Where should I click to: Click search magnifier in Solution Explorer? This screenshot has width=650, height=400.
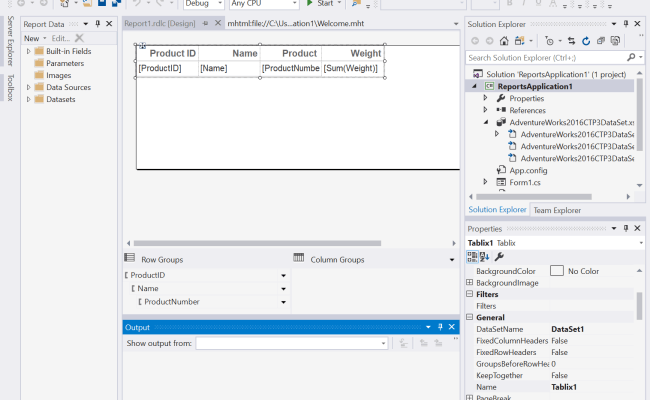click(631, 57)
